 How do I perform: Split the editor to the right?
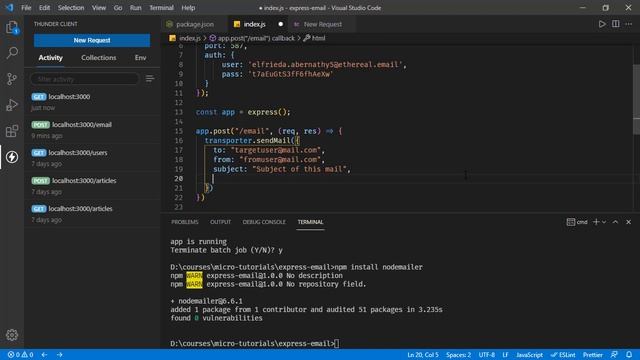615,24
